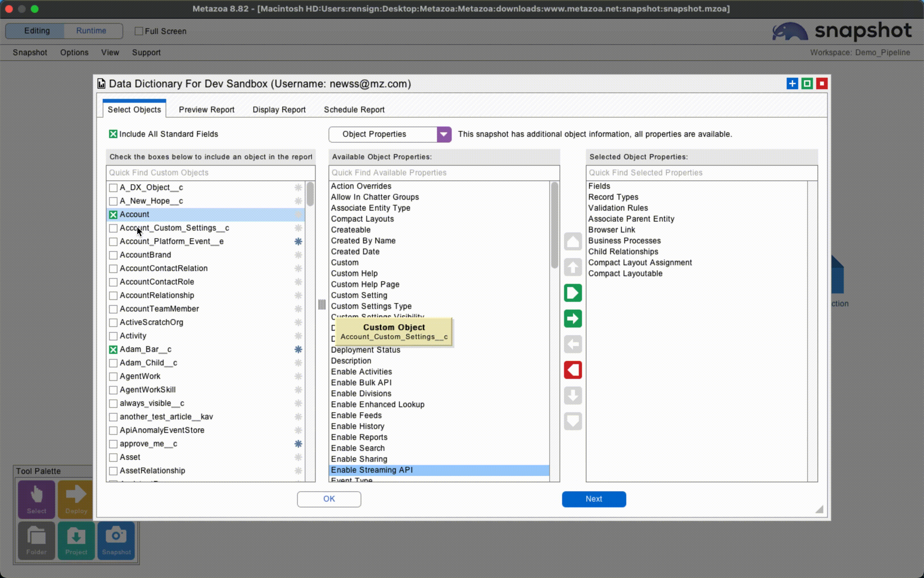Click the green add-all-properties arrow
The height and width of the screenshot is (578, 924).
(x=573, y=293)
